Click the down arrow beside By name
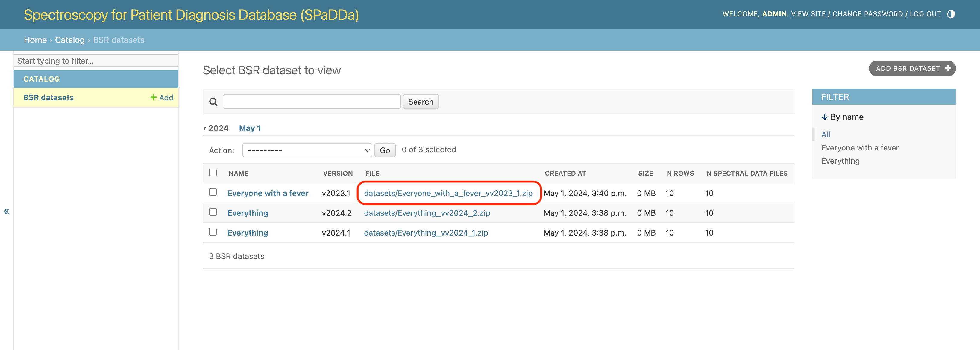This screenshot has width=980, height=350. coord(824,117)
